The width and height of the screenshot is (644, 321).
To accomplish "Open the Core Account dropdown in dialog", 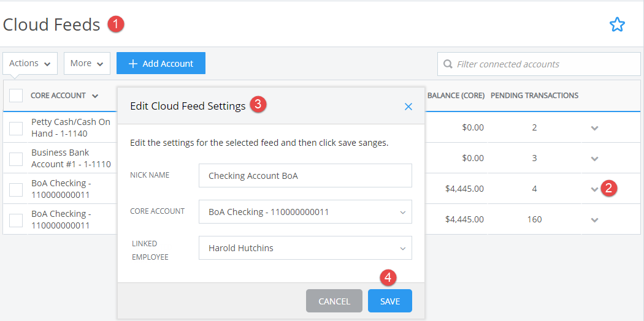I will click(305, 212).
